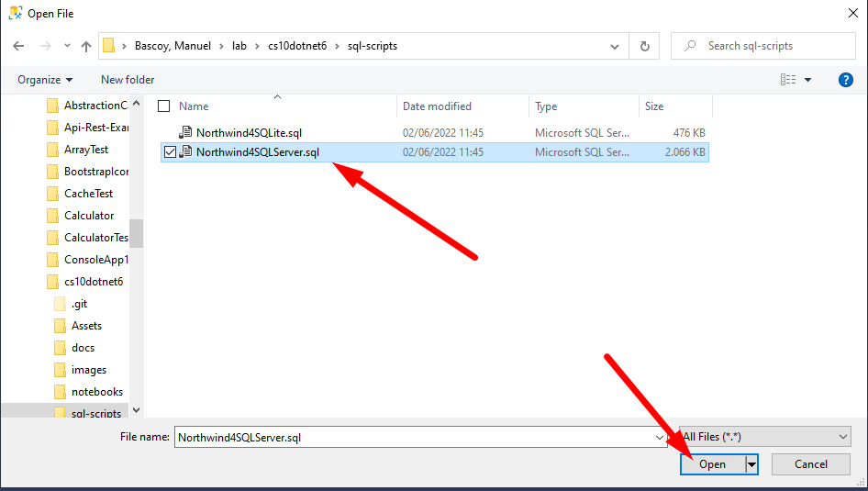Sort files by Date modified column
The image size is (868, 491).
pos(437,106)
